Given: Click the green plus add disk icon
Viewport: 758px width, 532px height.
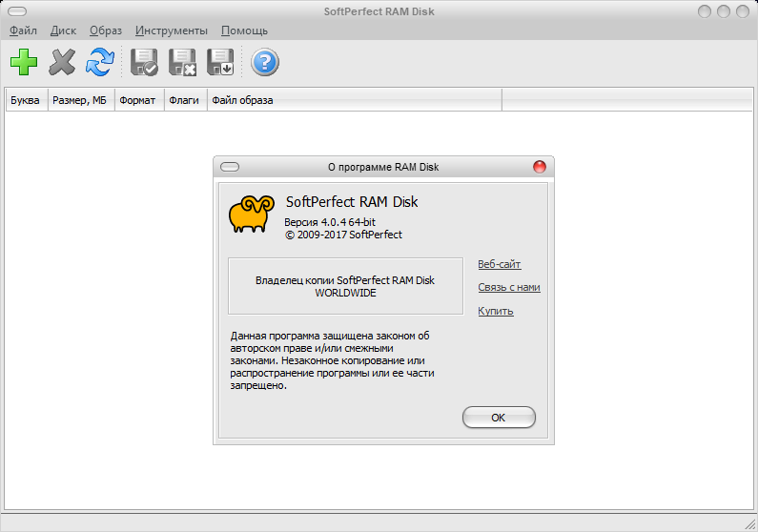Looking at the screenshot, I should point(24,62).
